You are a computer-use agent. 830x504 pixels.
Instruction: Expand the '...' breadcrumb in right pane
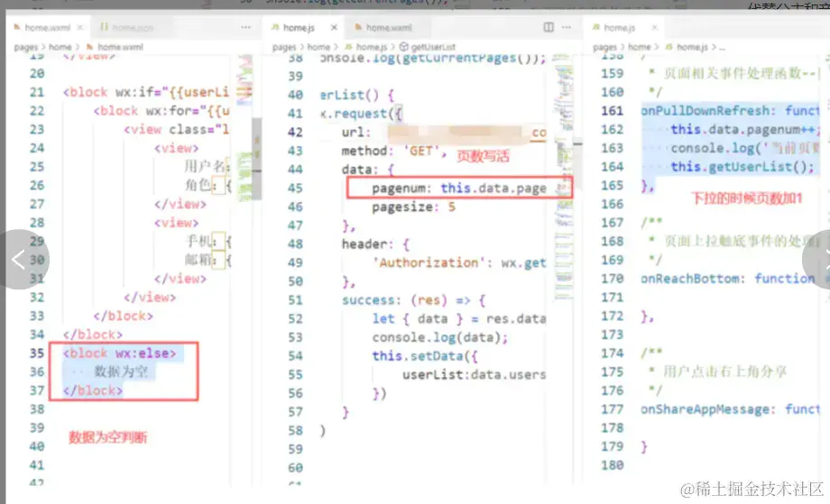click(723, 48)
